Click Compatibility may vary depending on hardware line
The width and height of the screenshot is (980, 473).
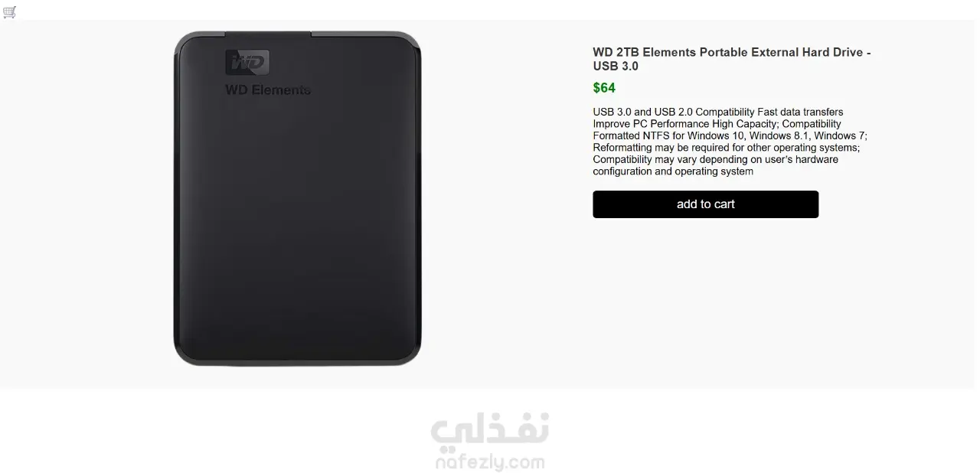point(715,159)
